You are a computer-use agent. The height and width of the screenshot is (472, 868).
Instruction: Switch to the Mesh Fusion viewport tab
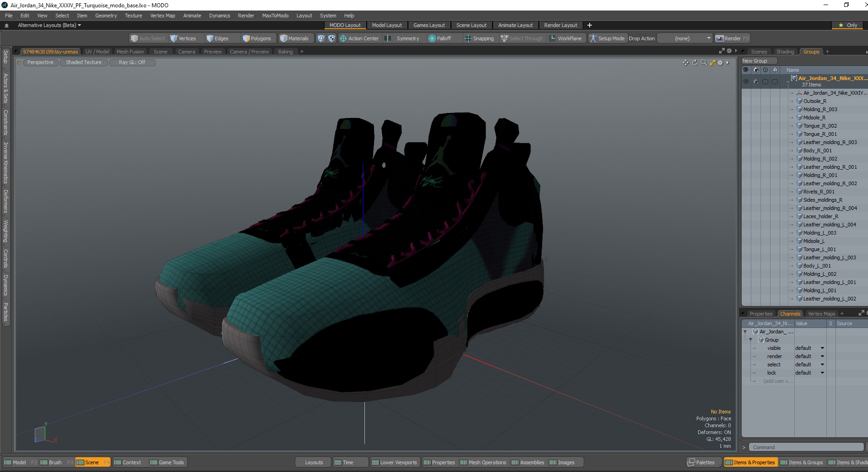click(130, 52)
